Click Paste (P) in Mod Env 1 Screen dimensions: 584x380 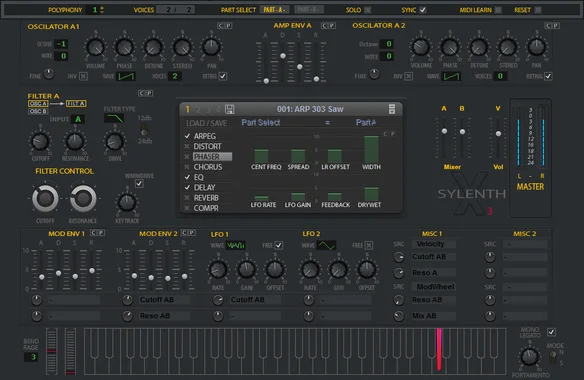point(101,233)
